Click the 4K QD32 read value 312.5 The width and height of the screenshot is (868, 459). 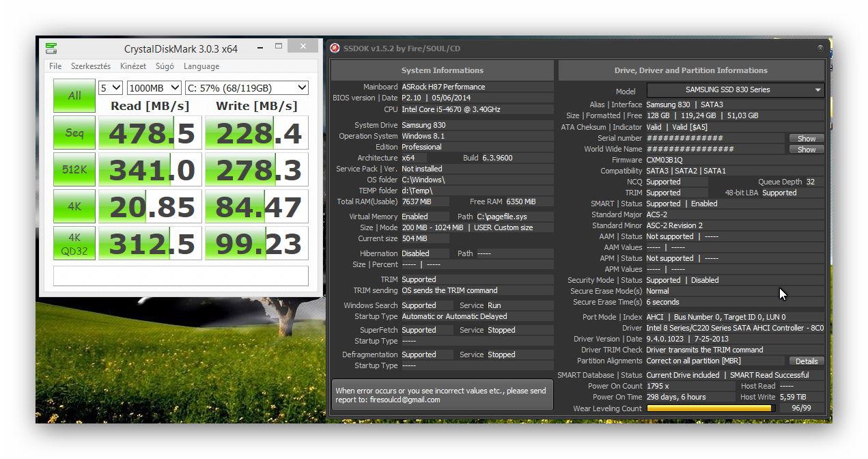pyautogui.click(x=151, y=244)
